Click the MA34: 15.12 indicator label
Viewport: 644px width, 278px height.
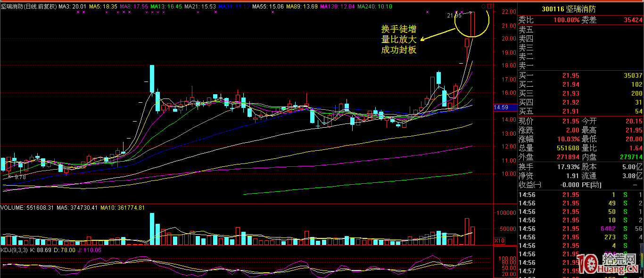pyautogui.click(x=234, y=7)
